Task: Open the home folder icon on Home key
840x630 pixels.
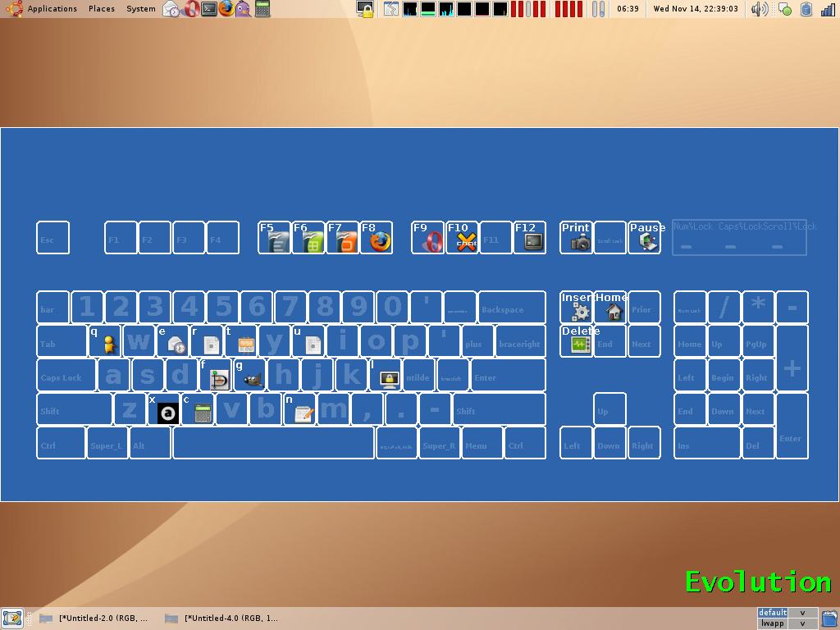Action: pos(614,312)
